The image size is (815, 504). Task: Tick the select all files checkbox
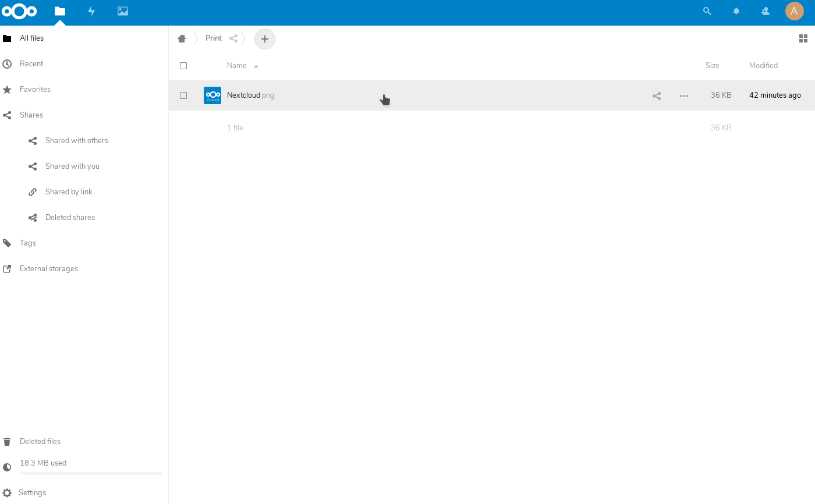[x=183, y=66]
